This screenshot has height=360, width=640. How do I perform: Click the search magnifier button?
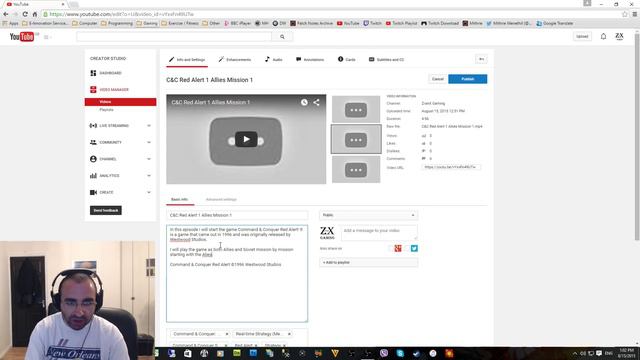282,37
